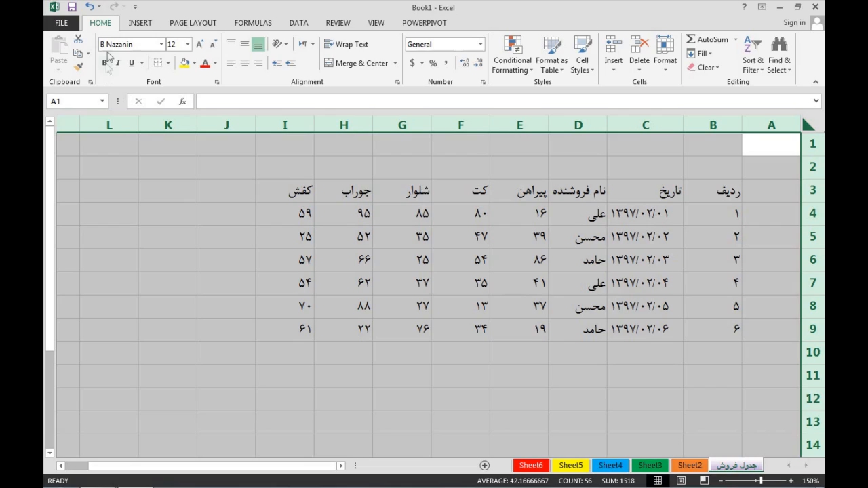Click the Insert cells icon
The width and height of the screenshot is (868, 488).
[613, 46]
